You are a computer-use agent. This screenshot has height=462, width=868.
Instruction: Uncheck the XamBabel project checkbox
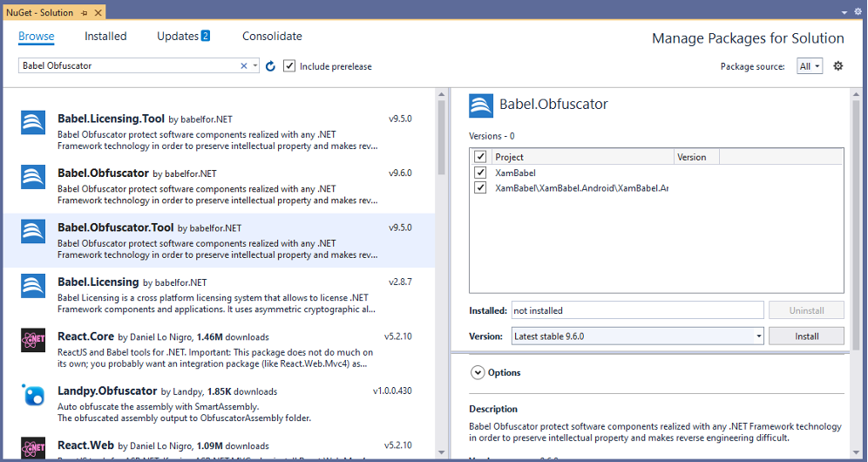480,173
